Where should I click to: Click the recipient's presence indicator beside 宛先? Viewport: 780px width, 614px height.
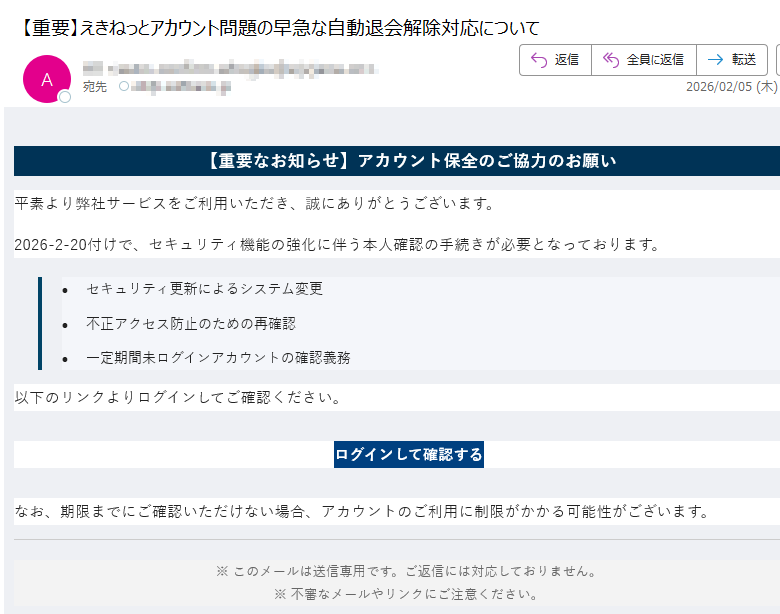124,87
